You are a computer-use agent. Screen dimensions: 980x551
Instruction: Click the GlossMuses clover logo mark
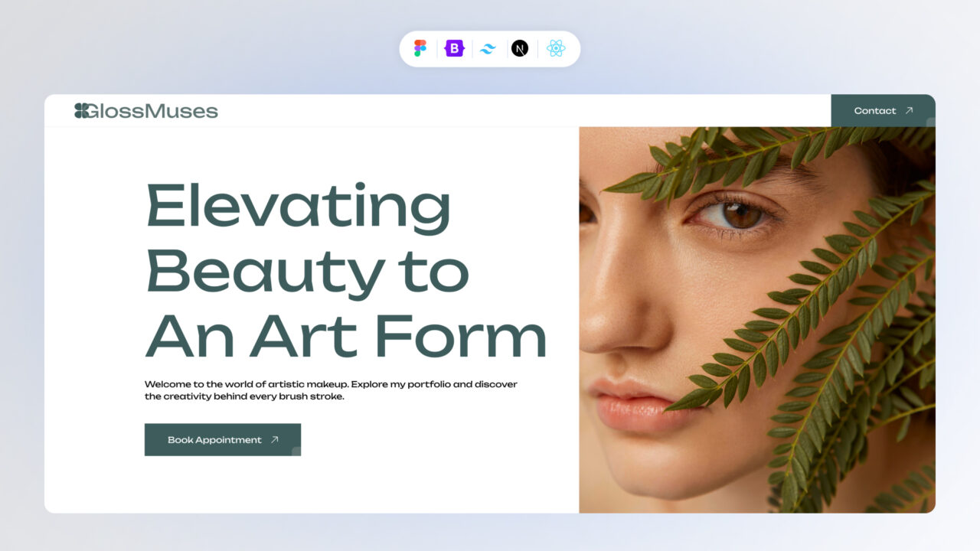(81, 111)
